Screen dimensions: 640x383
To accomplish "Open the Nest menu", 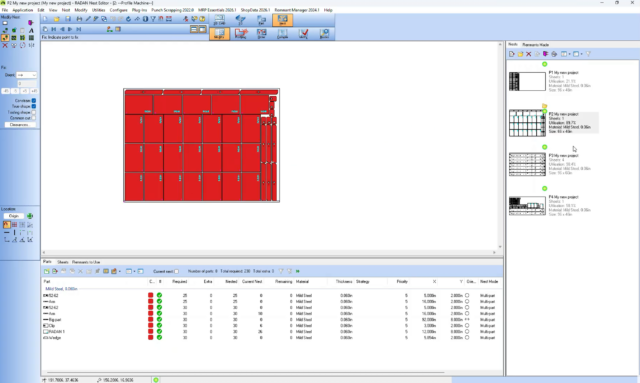I will click(x=65, y=10).
